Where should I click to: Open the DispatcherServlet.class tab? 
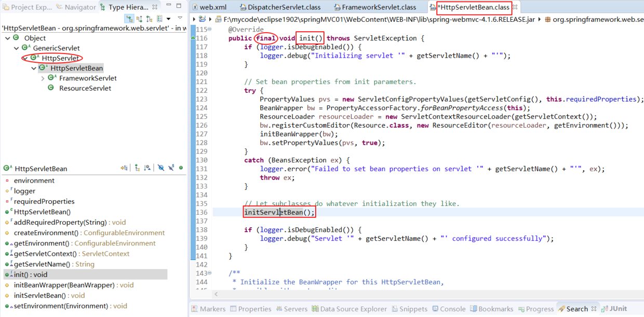tap(280, 7)
